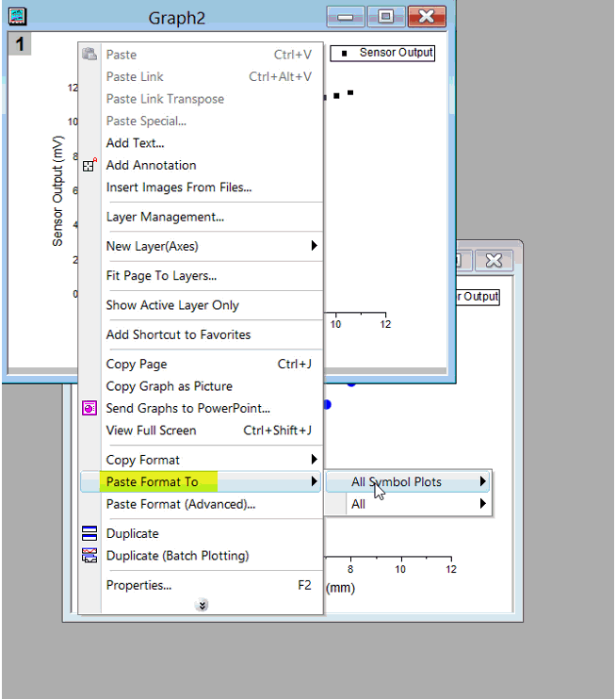Choose Layer Management from context menu
This screenshot has width=616, height=699.
[x=165, y=218]
